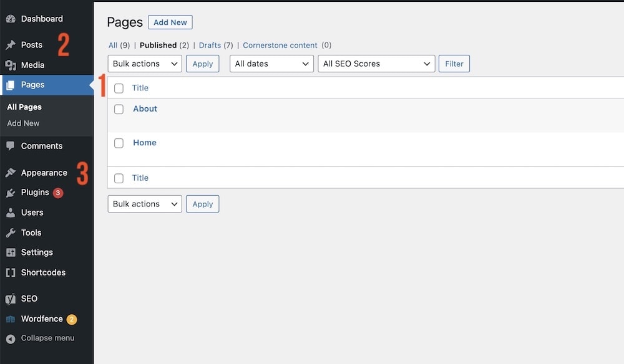Click Collapse menu label
Viewport: 624px width, 364px height.
pos(48,338)
